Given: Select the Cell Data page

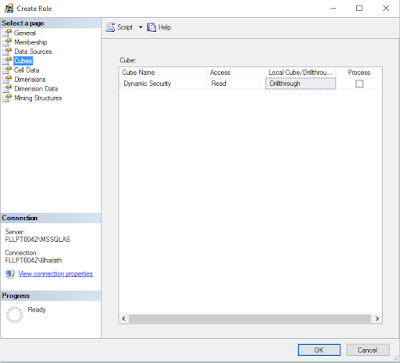Looking at the screenshot, I should (27, 70).
